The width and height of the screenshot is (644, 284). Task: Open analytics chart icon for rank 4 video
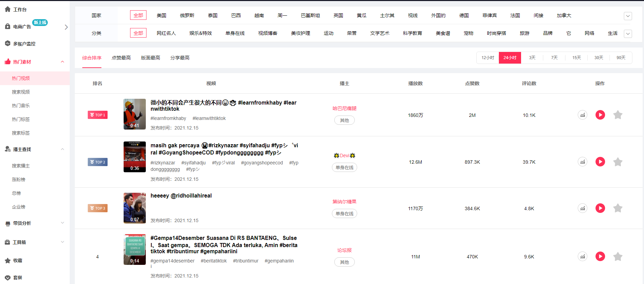(x=582, y=256)
